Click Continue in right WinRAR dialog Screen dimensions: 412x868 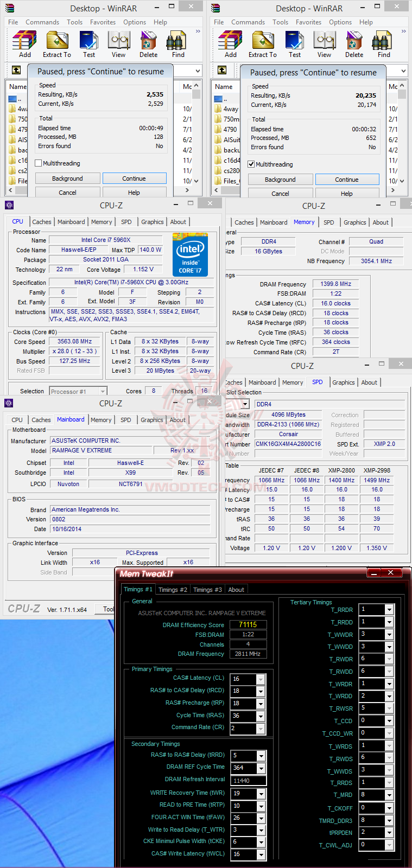[x=347, y=180]
